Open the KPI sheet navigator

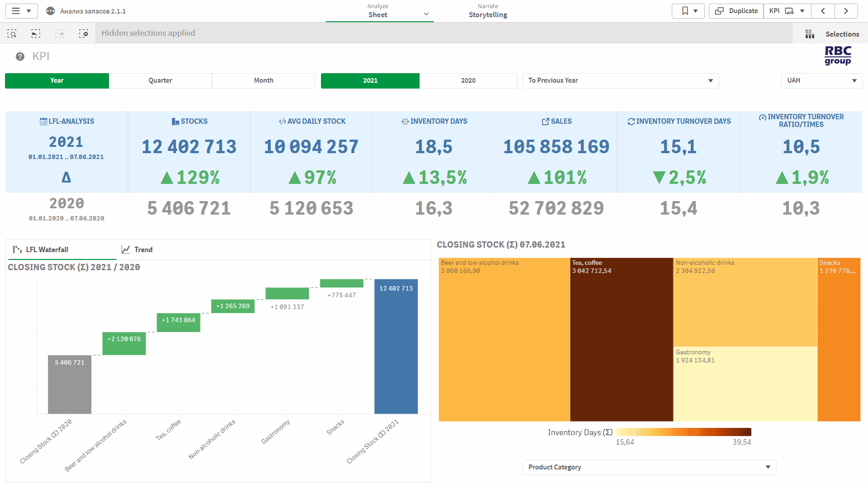(787, 11)
